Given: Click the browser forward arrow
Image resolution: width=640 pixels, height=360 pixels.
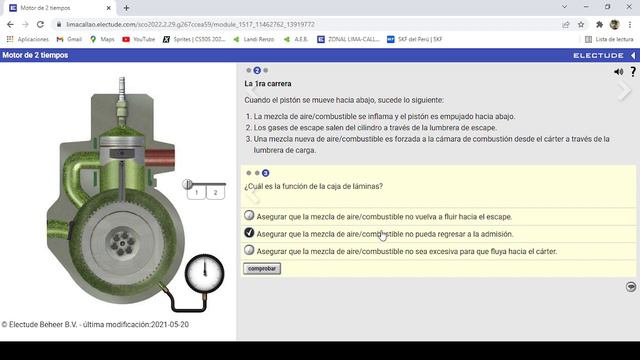Looking at the screenshot, I should point(25,24).
